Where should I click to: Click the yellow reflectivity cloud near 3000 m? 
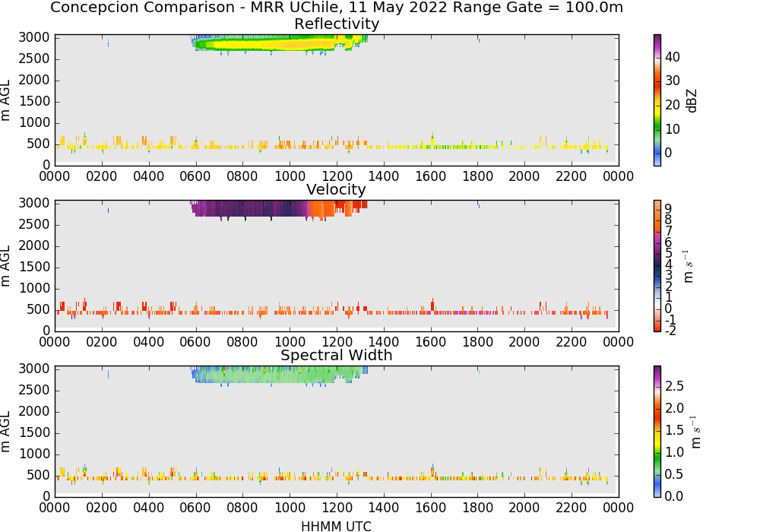271,45
